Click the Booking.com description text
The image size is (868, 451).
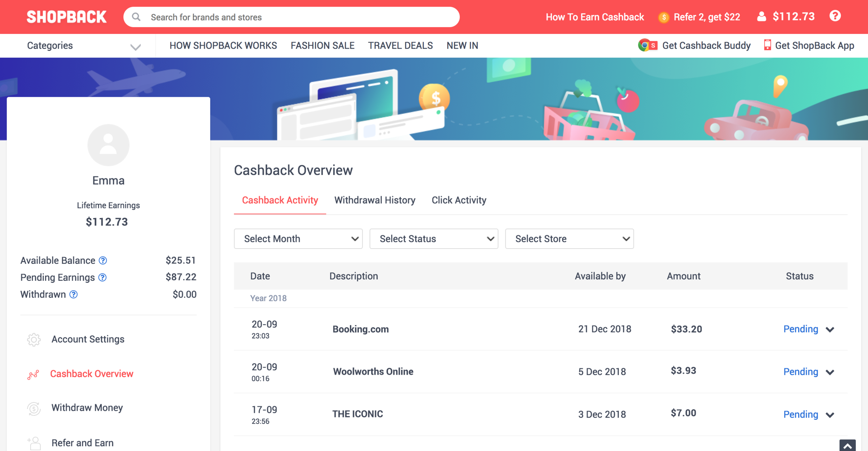(x=361, y=329)
